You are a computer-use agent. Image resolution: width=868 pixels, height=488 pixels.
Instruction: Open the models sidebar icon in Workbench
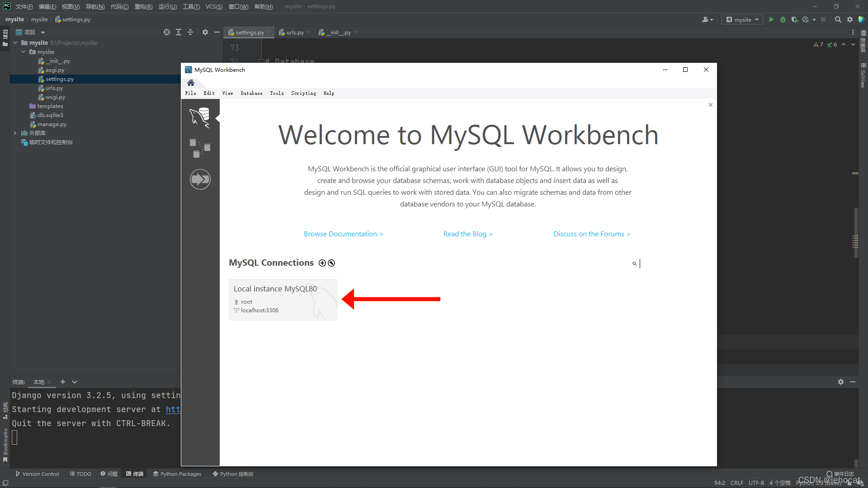pyautogui.click(x=200, y=148)
